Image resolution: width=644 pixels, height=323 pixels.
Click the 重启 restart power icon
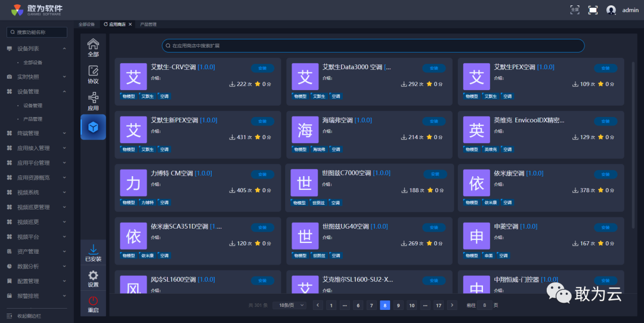pyautogui.click(x=93, y=301)
